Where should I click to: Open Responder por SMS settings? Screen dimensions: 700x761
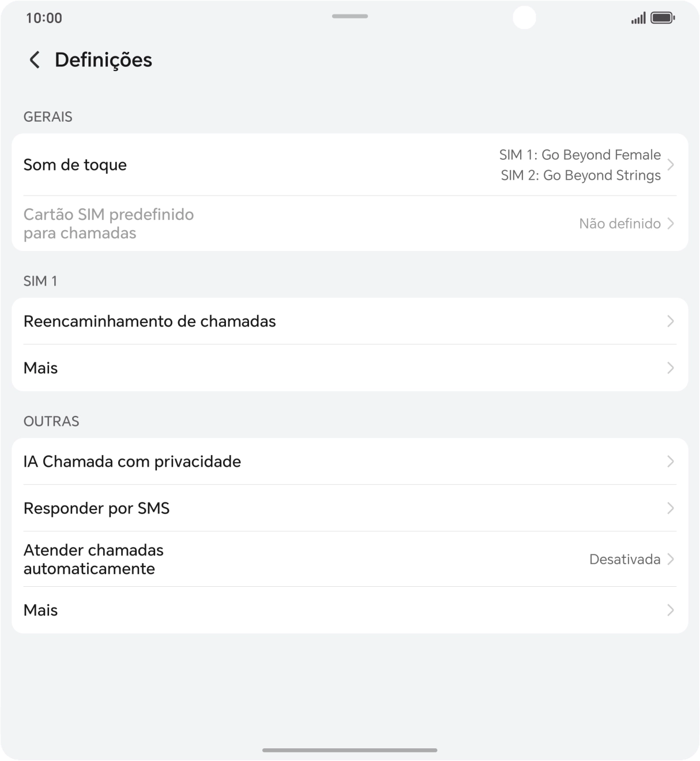click(x=96, y=508)
